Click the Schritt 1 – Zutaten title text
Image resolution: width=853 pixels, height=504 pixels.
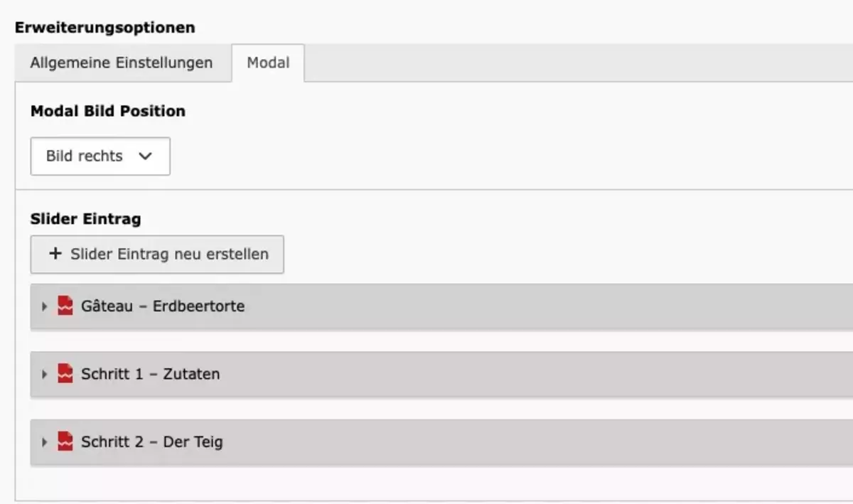pyautogui.click(x=150, y=374)
